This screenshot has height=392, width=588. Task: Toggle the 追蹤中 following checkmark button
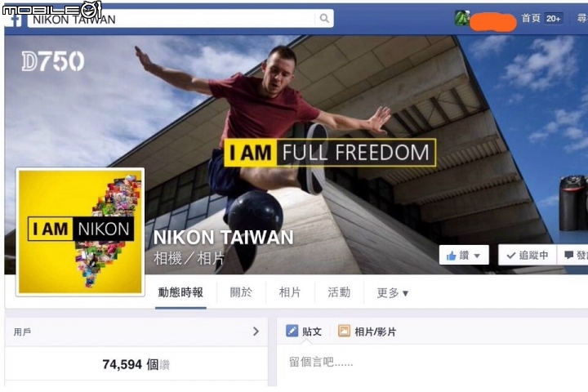pyautogui.click(x=528, y=255)
